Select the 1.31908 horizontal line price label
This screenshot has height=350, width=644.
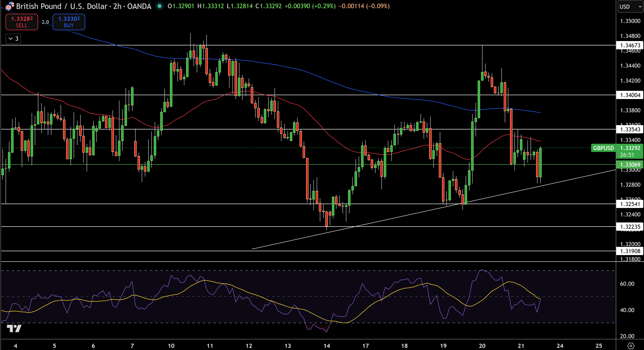(630, 251)
